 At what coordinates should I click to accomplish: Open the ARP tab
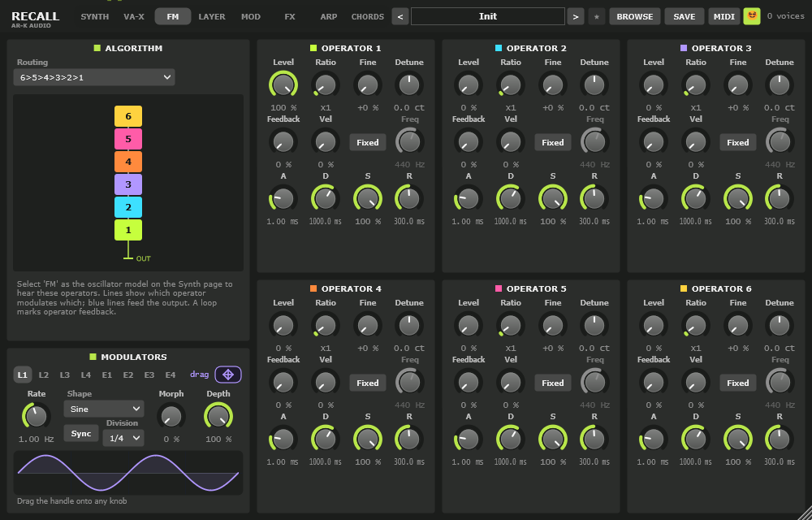coord(329,16)
